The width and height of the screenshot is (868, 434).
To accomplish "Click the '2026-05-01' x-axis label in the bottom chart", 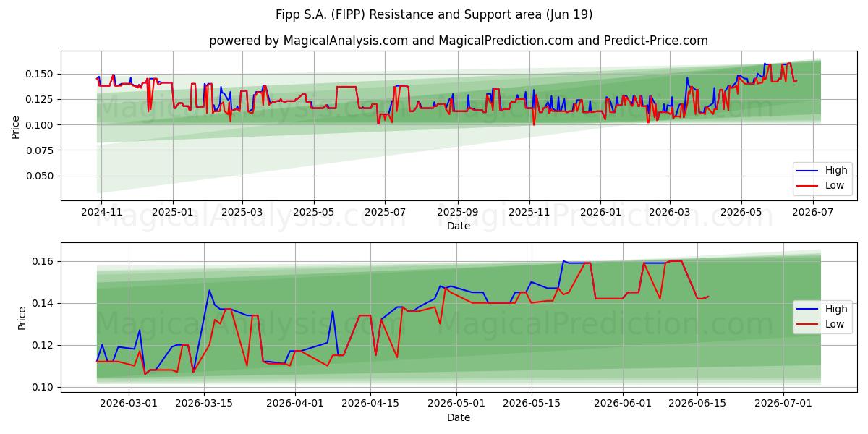I will [x=456, y=404].
